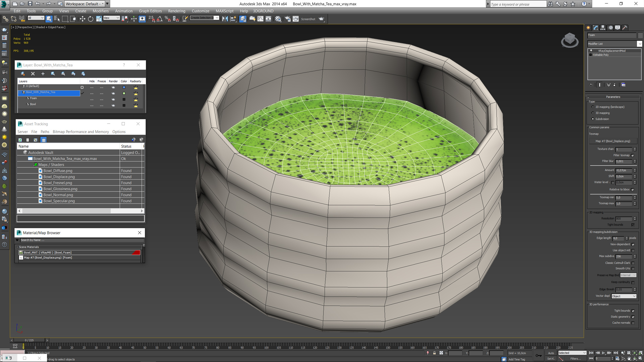
Task: Enable Smooth UVs checkbox
Action: pyautogui.click(x=633, y=269)
